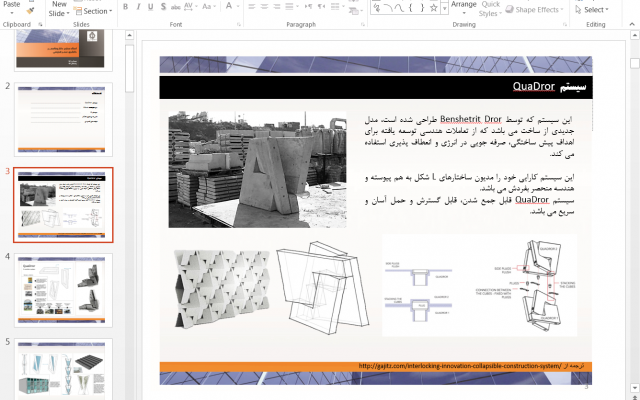The image size is (640, 400).
Task: Select slide 2 thumbnail
Action: [x=63, y=119]
